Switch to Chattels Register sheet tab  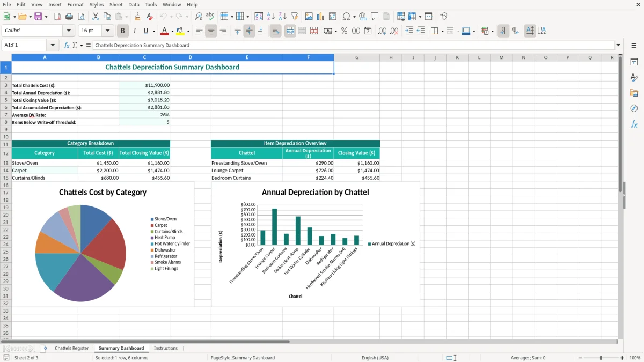point(72,349)
